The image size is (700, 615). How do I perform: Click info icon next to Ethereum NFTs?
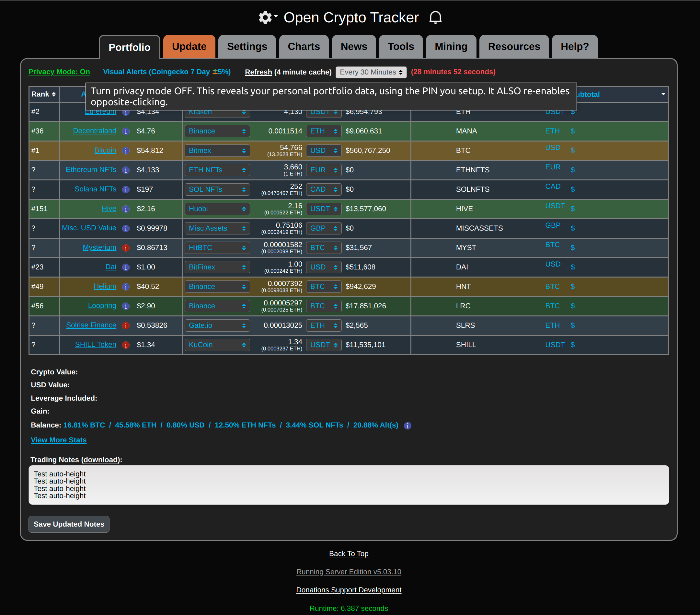pos(126,170)
